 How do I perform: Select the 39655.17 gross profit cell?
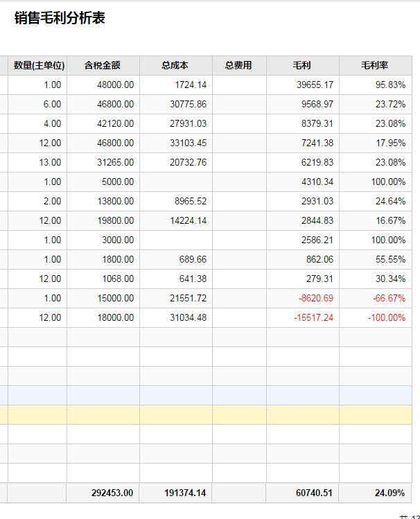[x=303, y=85]
